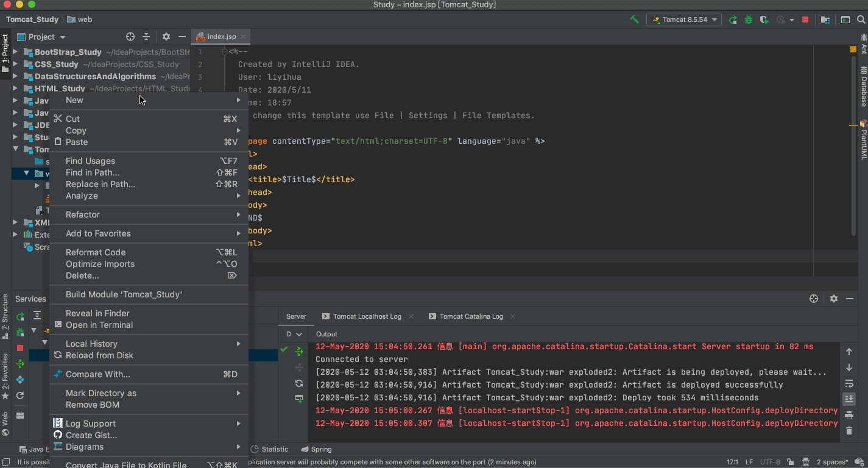Choose Create Gist... in the context menu

[x=149, y=435]
